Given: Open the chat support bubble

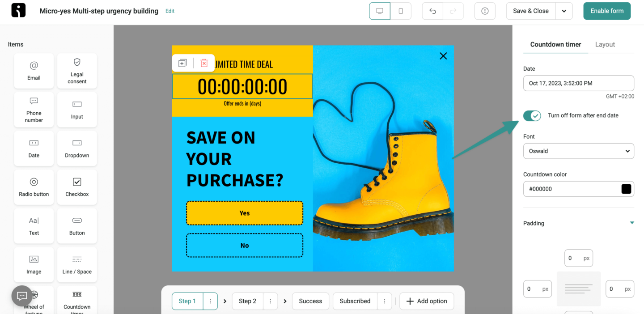Looking at the screenshot, I should click(x=22, y=296).
